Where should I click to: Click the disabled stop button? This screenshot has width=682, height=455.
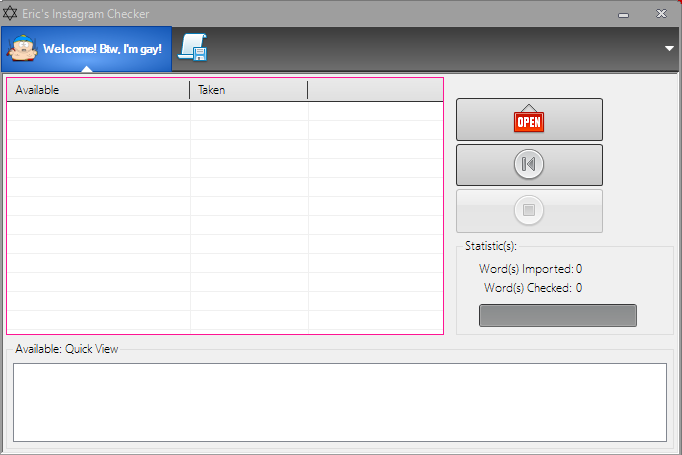pos(529,211)
